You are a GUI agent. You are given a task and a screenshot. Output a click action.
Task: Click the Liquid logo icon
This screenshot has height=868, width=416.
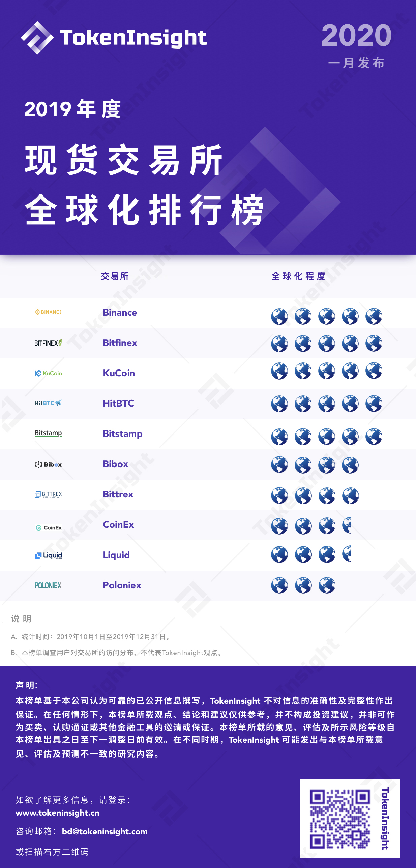pos(49,555)
